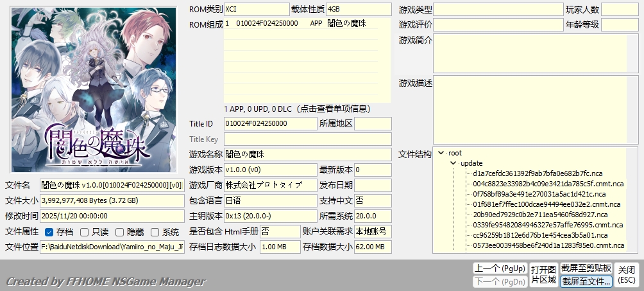This screenshot has height=291, width=644.
Task: Select d1a7cefdc361392f9ab7bfa0e682b7fc.nca in tree
Action: (538, 173)
